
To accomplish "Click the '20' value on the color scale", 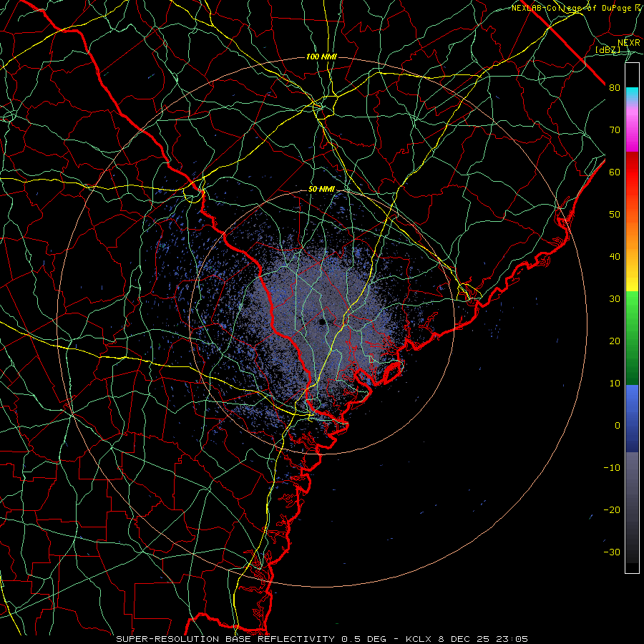I will 615,341.
